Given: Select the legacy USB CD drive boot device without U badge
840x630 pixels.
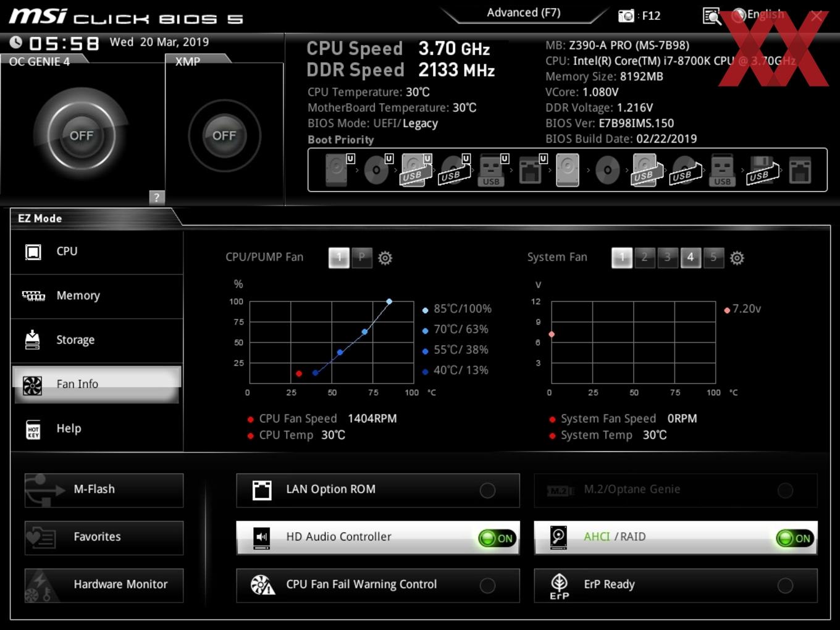Looking at the screenshot, I should (686, 170).
